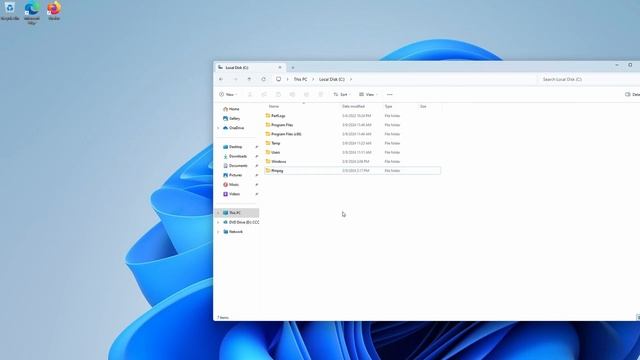Screen dimensions: 640x360
Task: Click the pin icon beside Downloads
Action: (x=257, y=156)
